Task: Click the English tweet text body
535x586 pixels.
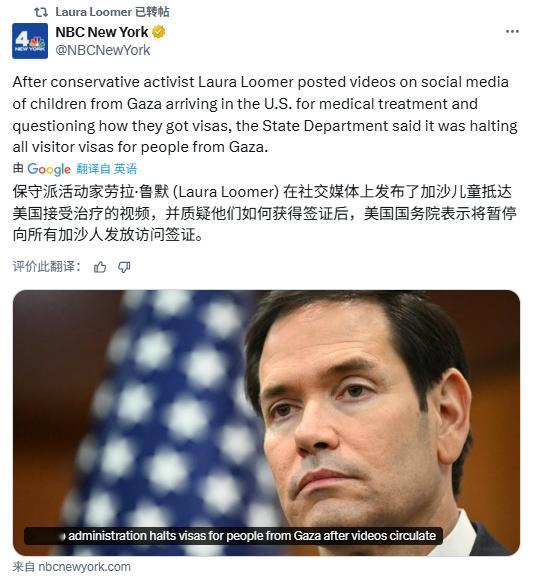Action: click(265, 115)
